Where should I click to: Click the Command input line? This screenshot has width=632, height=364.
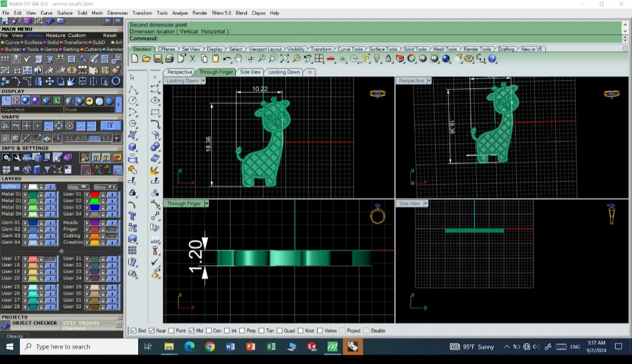(375, 39)
